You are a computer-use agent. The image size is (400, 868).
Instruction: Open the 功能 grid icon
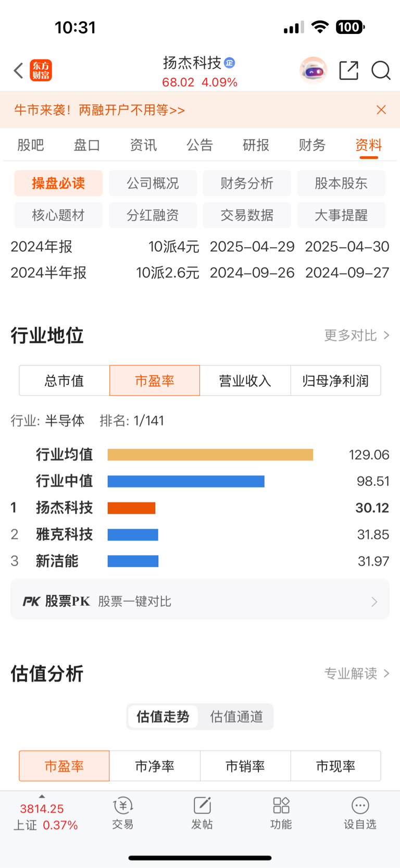pos(281,806)
